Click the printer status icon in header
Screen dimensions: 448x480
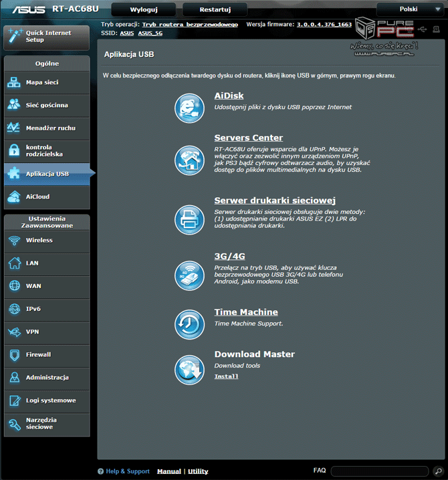[437, 29]
